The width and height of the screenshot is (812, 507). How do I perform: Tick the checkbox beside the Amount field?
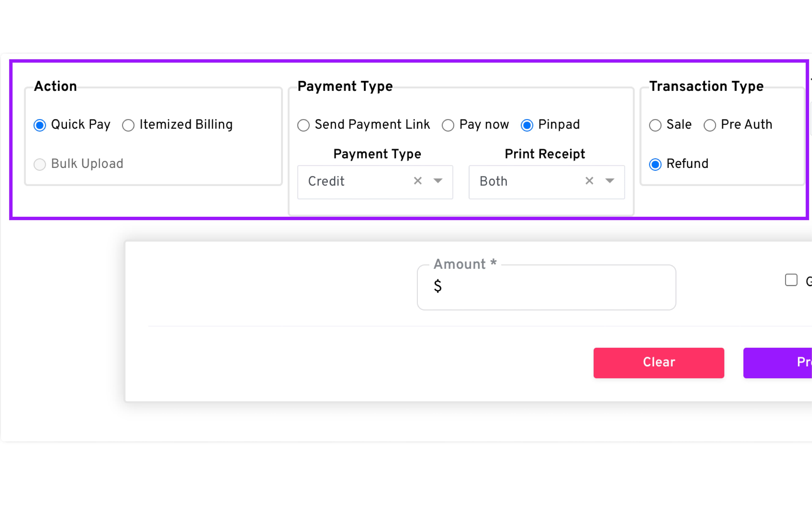(x=791, y=280)
